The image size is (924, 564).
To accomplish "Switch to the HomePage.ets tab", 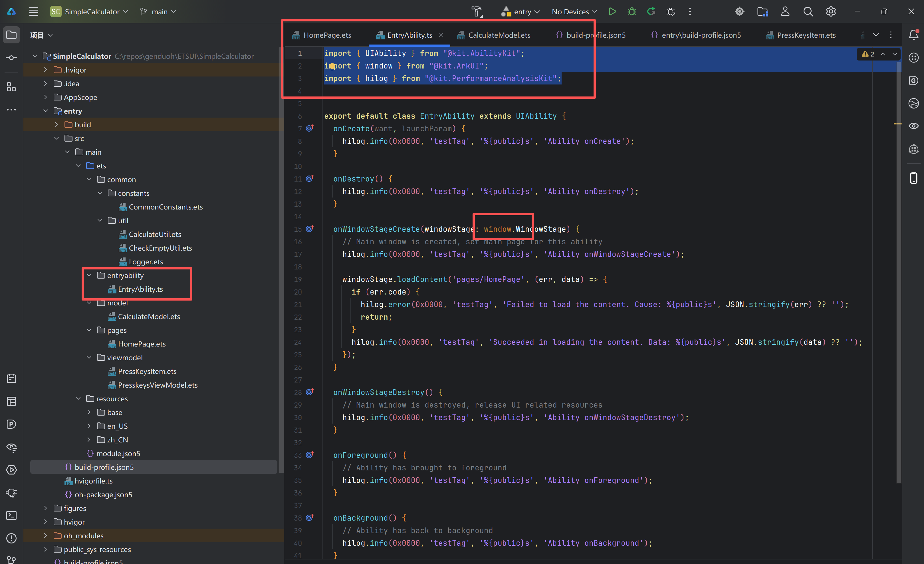I will (x=327, y=35).
